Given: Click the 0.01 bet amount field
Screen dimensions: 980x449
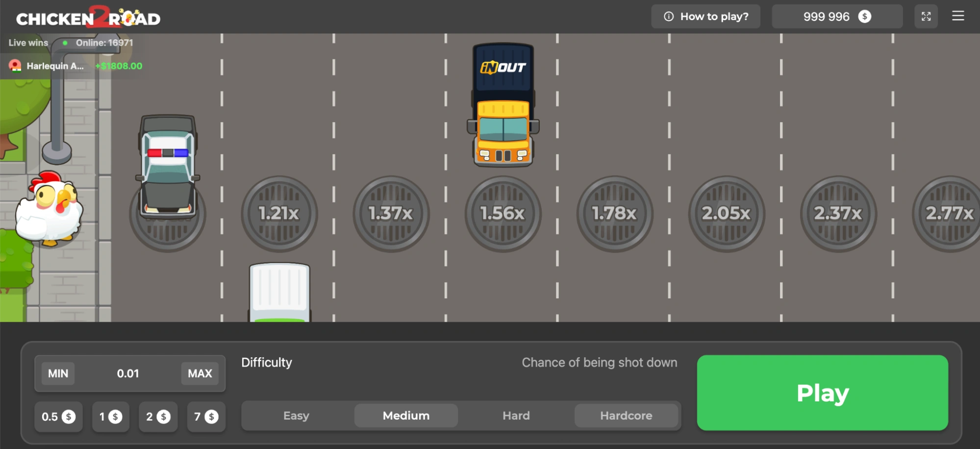Looking at the screenshot, I should click(x=128, y=373).
